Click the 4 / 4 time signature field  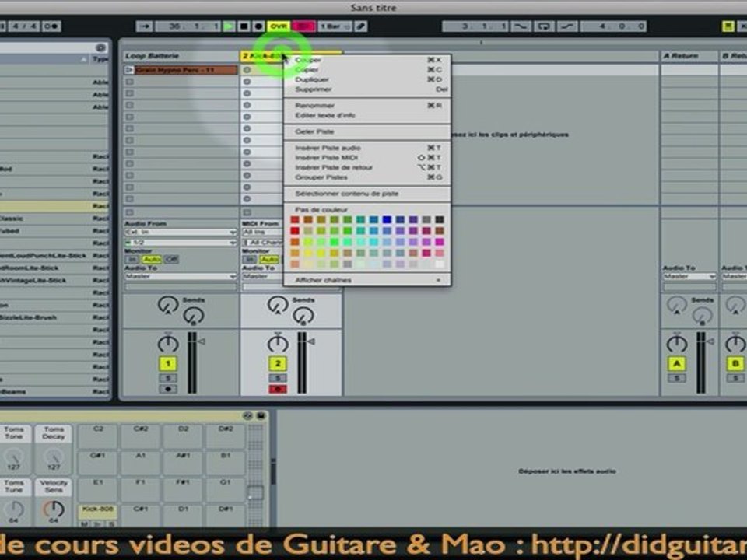pos(24,26)
